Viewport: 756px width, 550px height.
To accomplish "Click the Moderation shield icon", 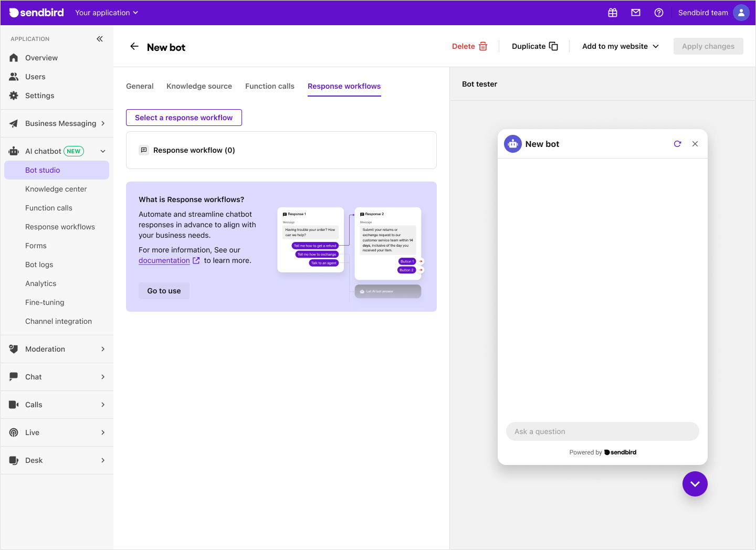I will coord(14,349).
